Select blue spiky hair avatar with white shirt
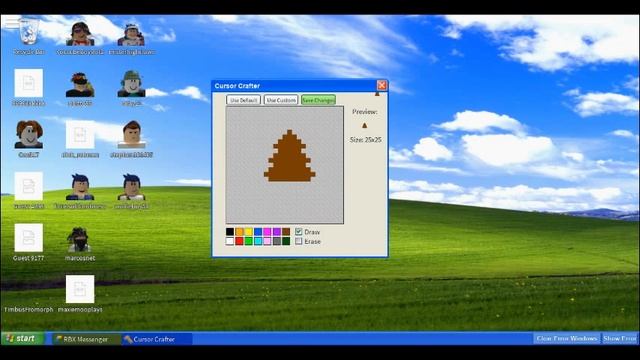Viewport: 640px width, 360px height. [131, 187]
